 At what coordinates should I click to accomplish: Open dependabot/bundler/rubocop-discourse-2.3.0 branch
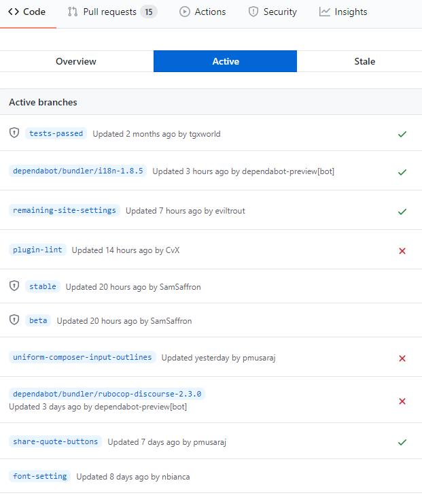[x=107, y=394]
